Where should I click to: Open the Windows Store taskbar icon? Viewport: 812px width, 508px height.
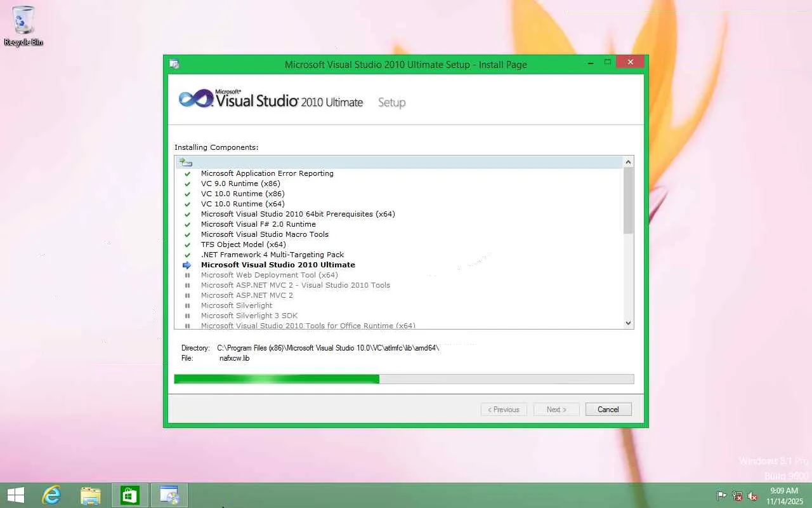pyautogui.click(x=130, y=495)
